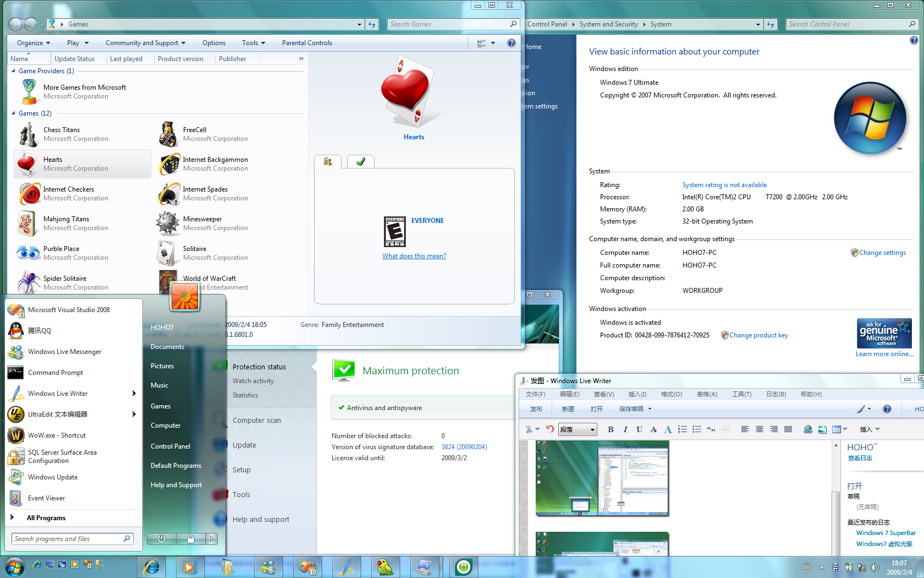
Task: Open the cut scissors dropdown arrow
Action: [537, 429]
